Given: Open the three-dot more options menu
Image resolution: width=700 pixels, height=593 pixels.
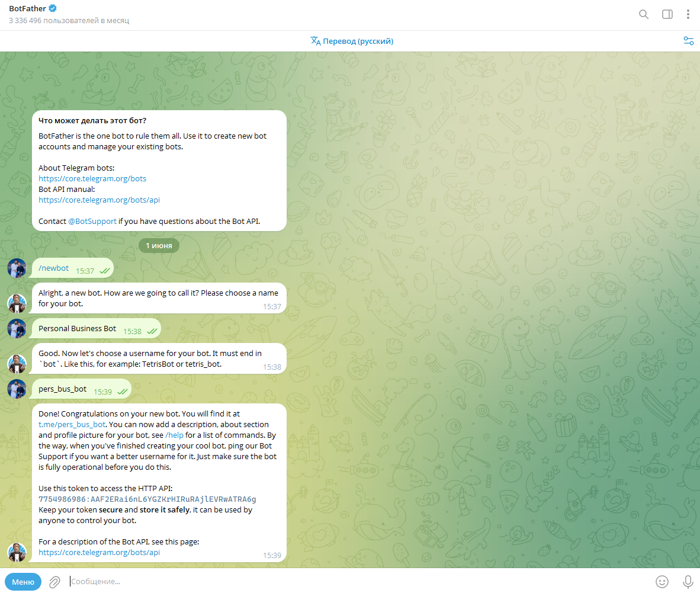Looking at the screenshot, I should pos(688,14).
